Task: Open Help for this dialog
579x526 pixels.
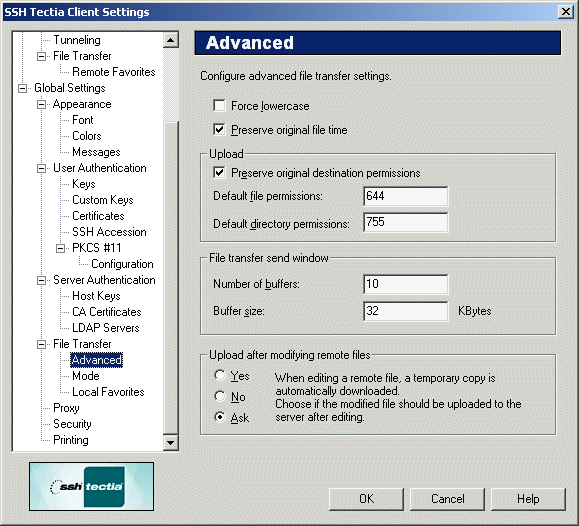Action: pyautogui.click(x=528, y=499)
